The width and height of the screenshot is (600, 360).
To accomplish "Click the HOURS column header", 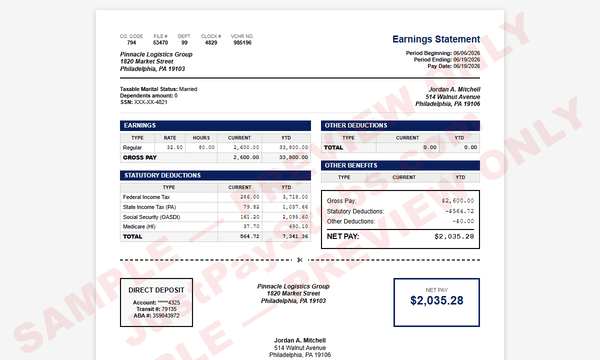I will point(201,138).
